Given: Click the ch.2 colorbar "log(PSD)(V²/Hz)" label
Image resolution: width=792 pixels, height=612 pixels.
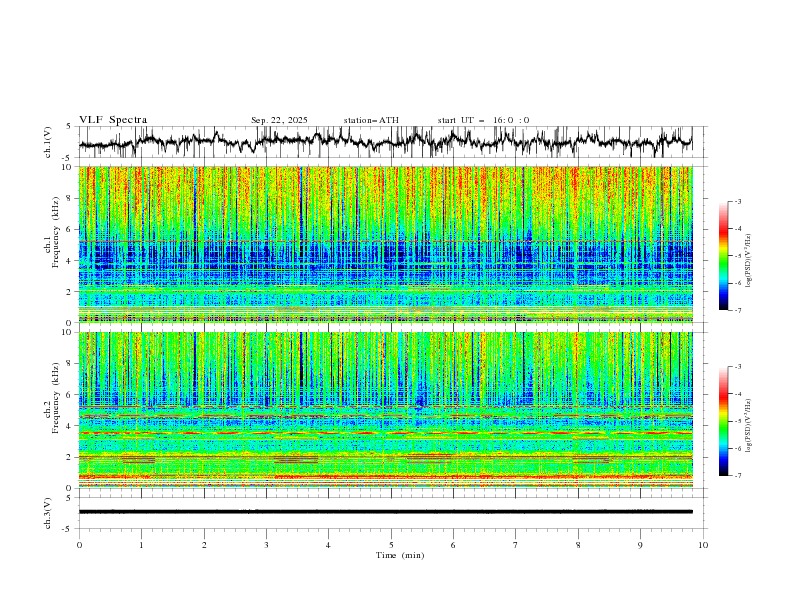Looking at the screenshot, I should click(749, 425).
